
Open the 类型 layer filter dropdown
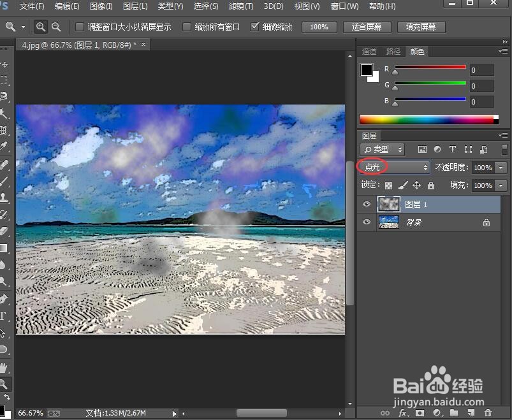tap(383, 150)
